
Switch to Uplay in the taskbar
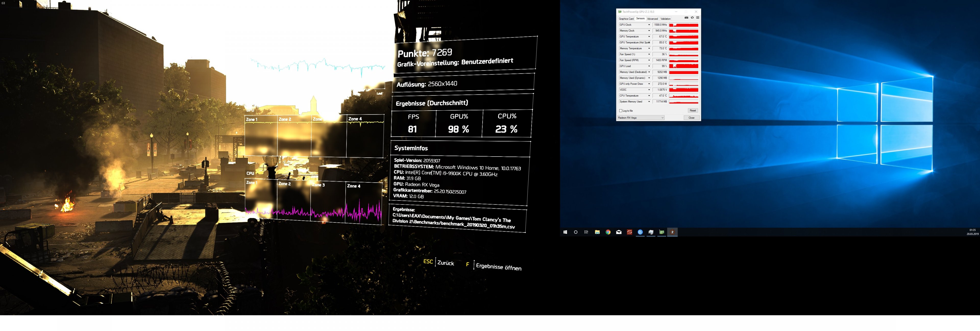640,232
